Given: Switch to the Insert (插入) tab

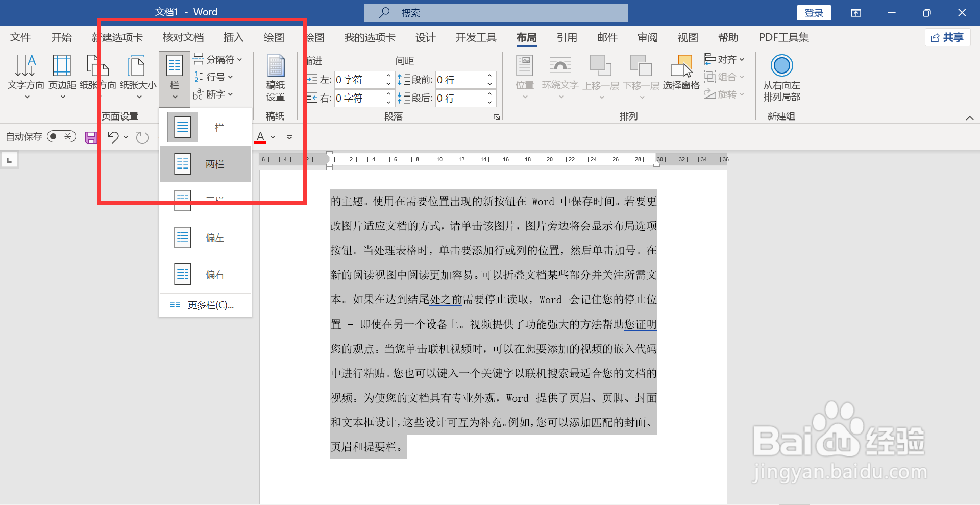Looking at the screenshot, I should 233,37.
